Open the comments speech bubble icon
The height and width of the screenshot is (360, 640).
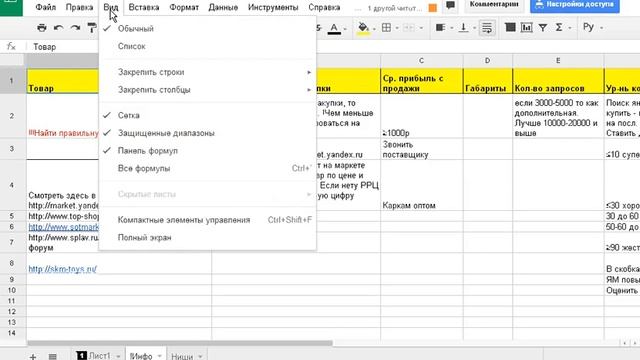click(x=450, y=5)
